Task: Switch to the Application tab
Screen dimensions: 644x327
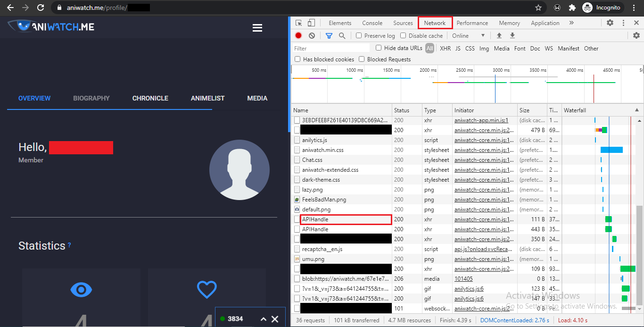Action: pos(545,23)
